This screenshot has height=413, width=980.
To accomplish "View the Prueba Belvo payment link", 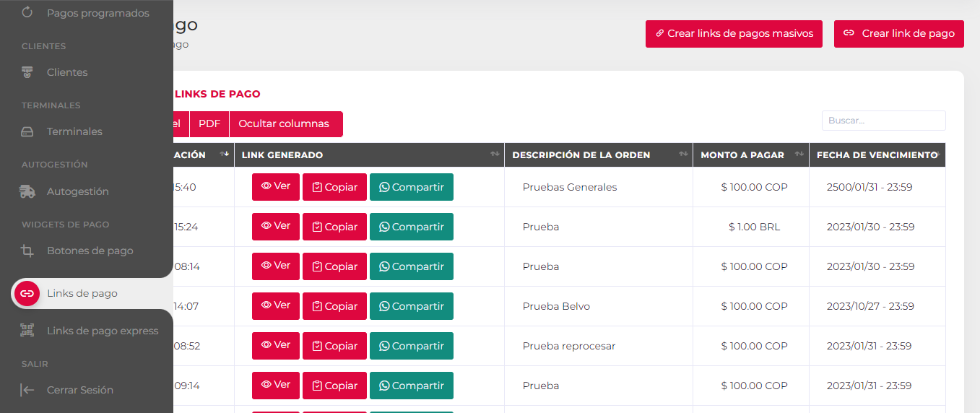I will tap(275, 306).
